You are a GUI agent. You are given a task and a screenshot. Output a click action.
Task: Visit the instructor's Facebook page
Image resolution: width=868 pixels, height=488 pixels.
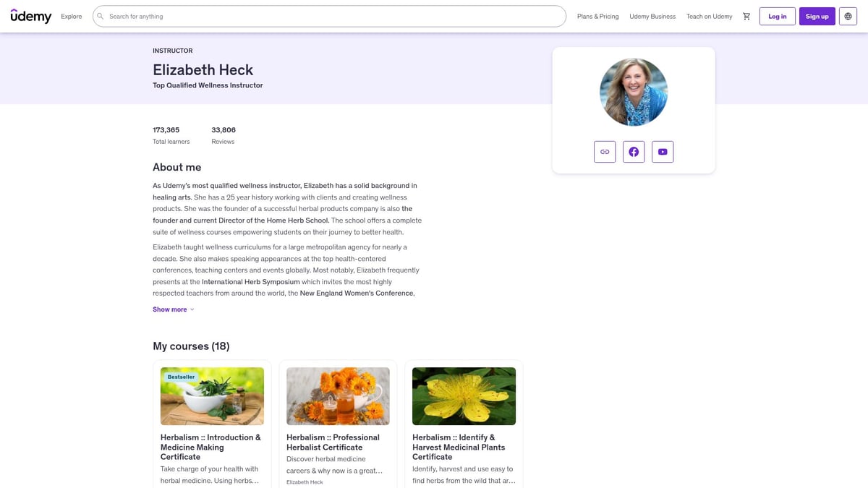pos(634,151)
